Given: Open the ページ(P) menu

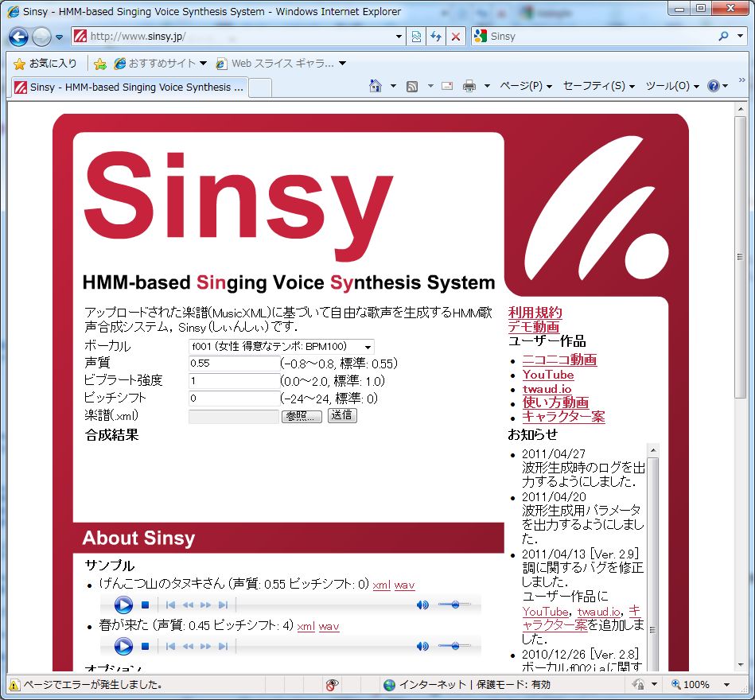Looking at the screenshot, I should pyautogui.click(x=525, y=86).
